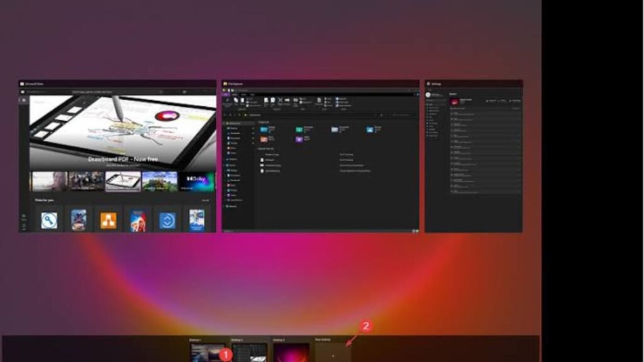This screenshot has height=362, width=644.
Task: Select OneDrive in File Explorer navigation pane
Action: pyautogui.click(x=233, y=159)
